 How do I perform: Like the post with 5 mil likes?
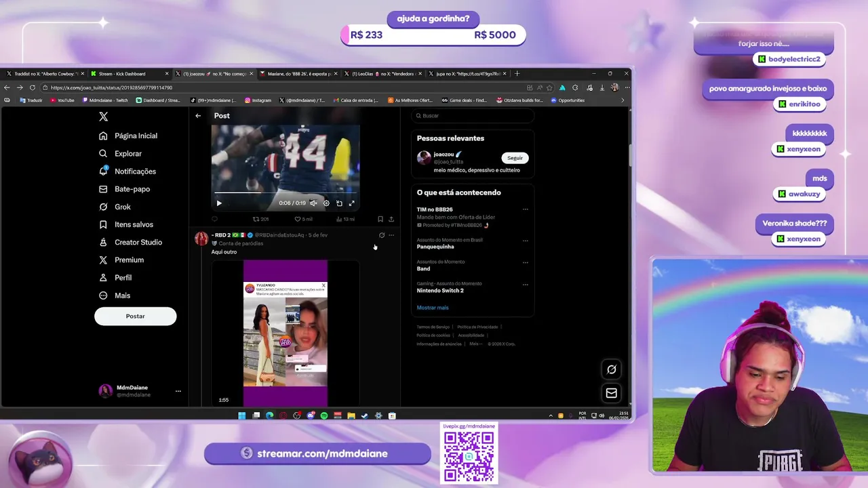[303, 219]
